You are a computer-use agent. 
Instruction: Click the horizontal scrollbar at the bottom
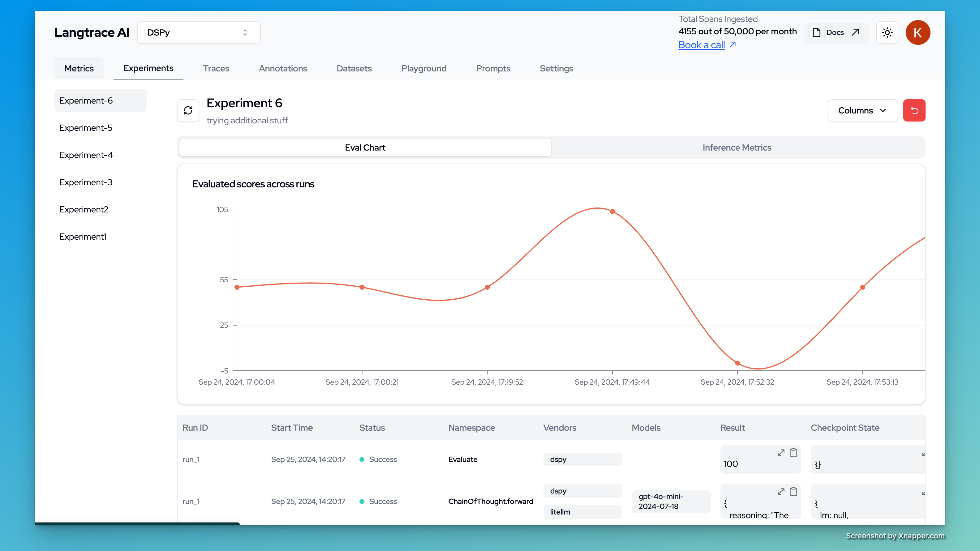137,523
